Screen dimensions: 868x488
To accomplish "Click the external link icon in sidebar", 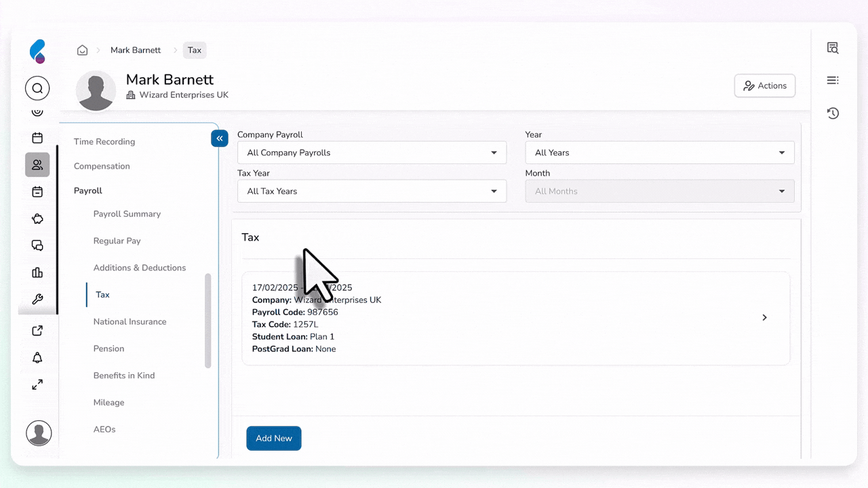I will [37, 331].
